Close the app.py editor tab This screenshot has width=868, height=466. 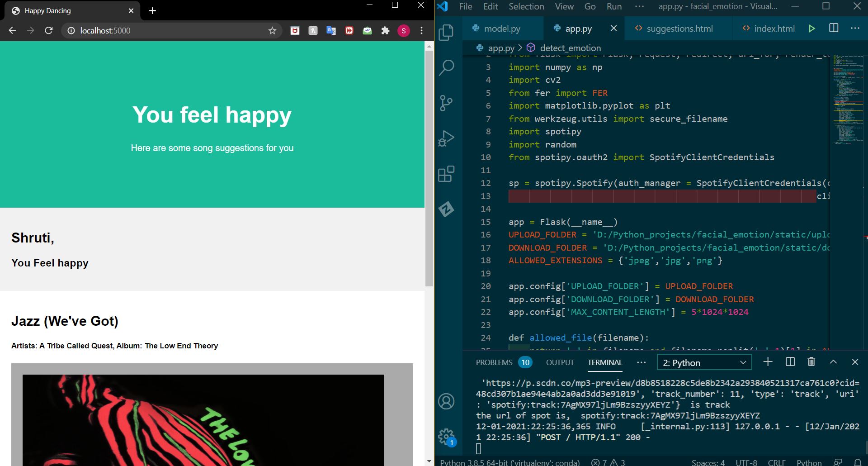click(x=613, y=28)
